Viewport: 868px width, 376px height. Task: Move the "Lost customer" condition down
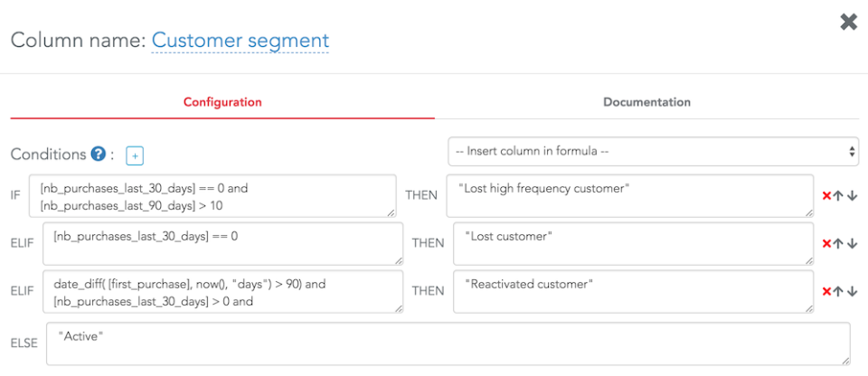[853, 243]
